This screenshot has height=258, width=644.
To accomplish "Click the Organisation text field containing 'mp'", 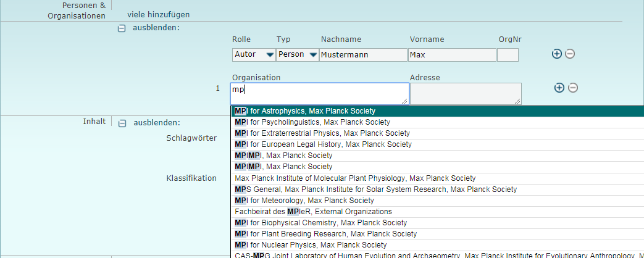I will [319, 93].
